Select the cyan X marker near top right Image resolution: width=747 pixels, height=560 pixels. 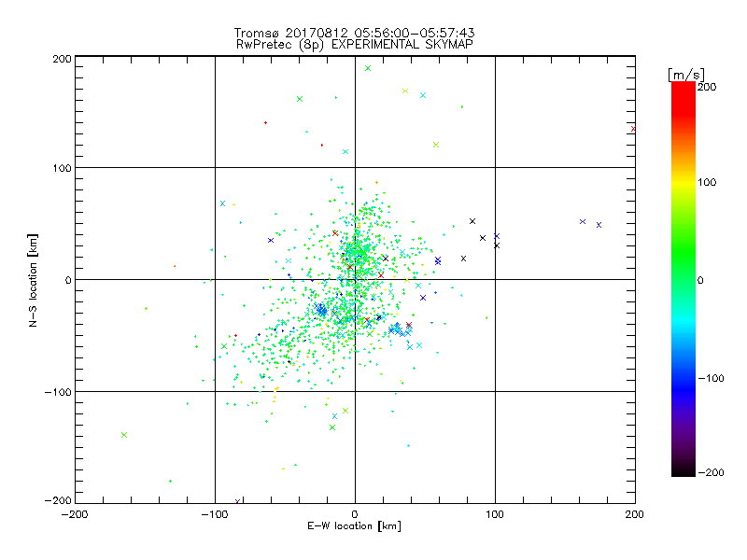[x=423, y=95]
